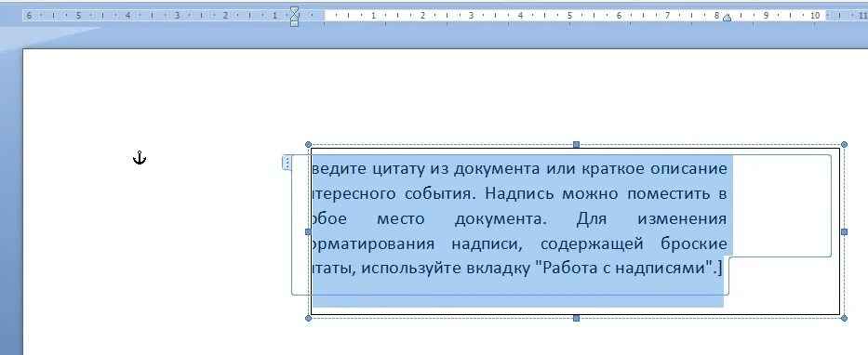Click the object anchor icon in the margin
This screenshot has height=355, width=868.
(x=140, y=158)
